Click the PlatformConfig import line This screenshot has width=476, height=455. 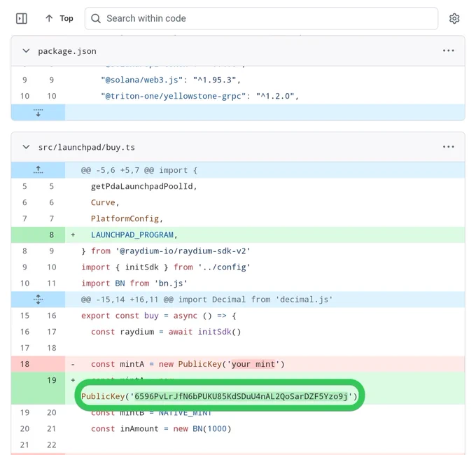pos(238,218)
